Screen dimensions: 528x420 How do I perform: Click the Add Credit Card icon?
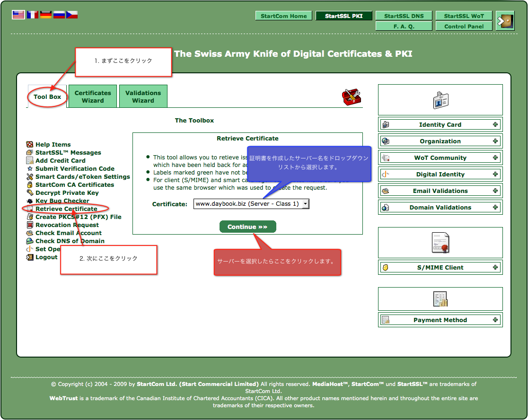pos(30,160)
